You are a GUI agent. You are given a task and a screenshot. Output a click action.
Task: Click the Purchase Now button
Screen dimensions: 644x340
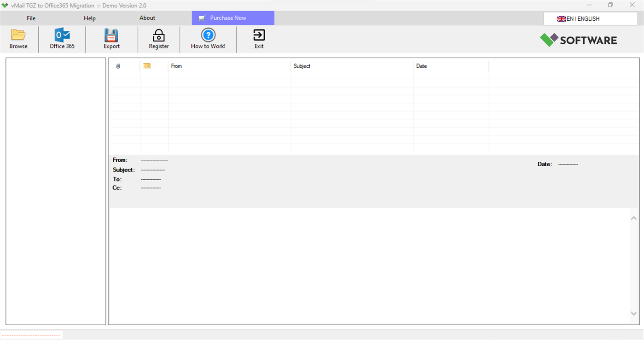pos(232,18)
